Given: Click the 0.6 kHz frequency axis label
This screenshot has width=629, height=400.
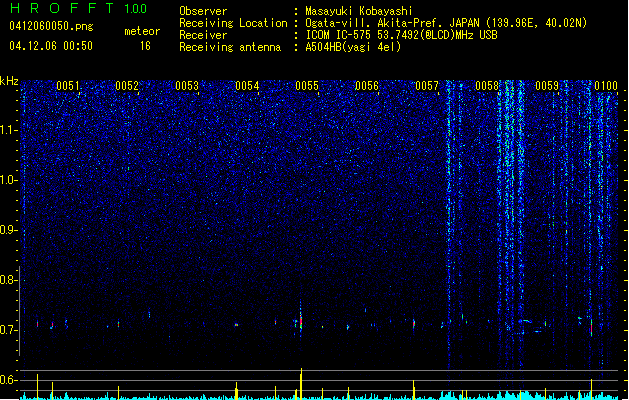Looking at the screenshot, I should [x=9, y=380].
